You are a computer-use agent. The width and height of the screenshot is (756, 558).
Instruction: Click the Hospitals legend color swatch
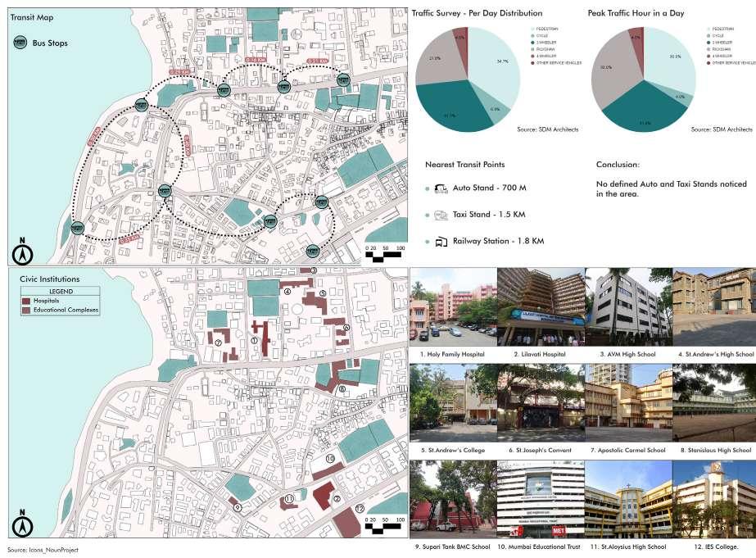[x=26, y=301]
